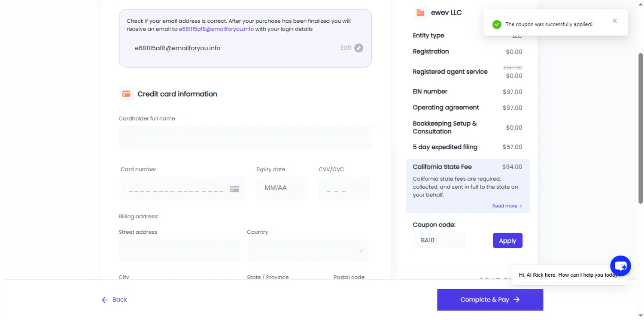This screenshot has width=644, height=320.
Task: Click 'Registered agent service' line item
Action: pos(450,72)
